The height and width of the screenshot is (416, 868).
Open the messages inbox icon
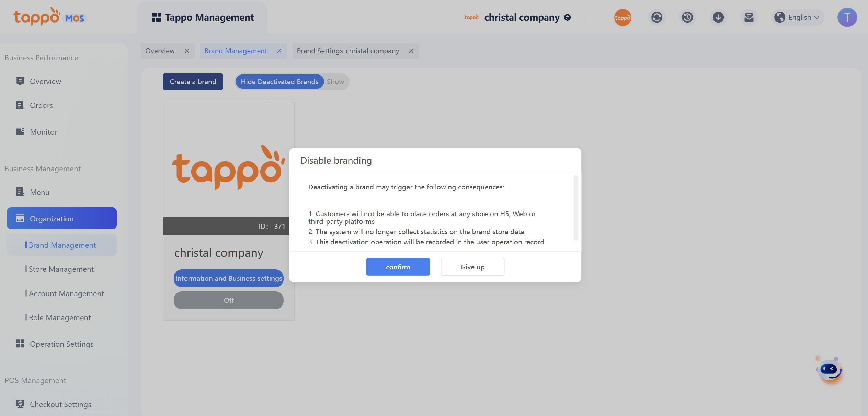[749, 17]
